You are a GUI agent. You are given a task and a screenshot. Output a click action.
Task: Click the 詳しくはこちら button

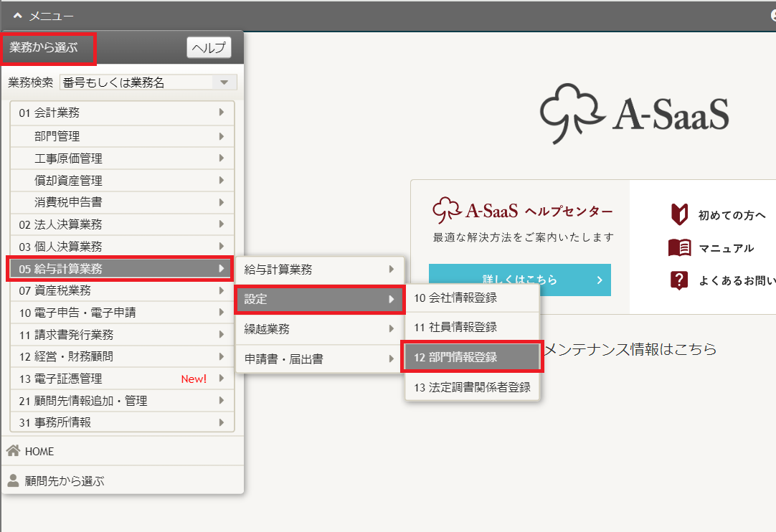[x=520, y=280]
